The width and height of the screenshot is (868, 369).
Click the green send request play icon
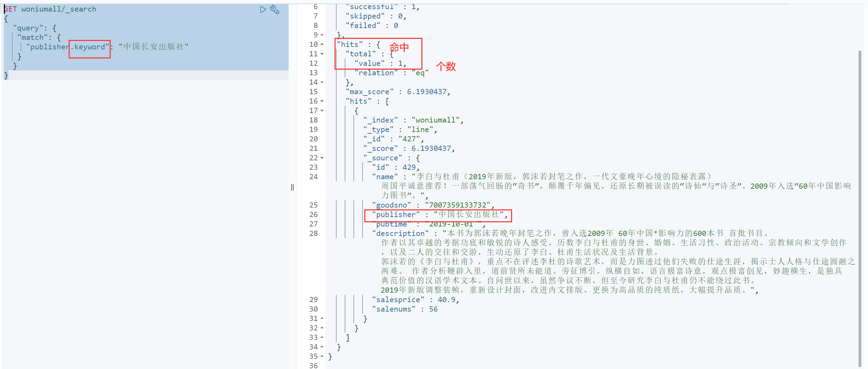pos(263,9)
